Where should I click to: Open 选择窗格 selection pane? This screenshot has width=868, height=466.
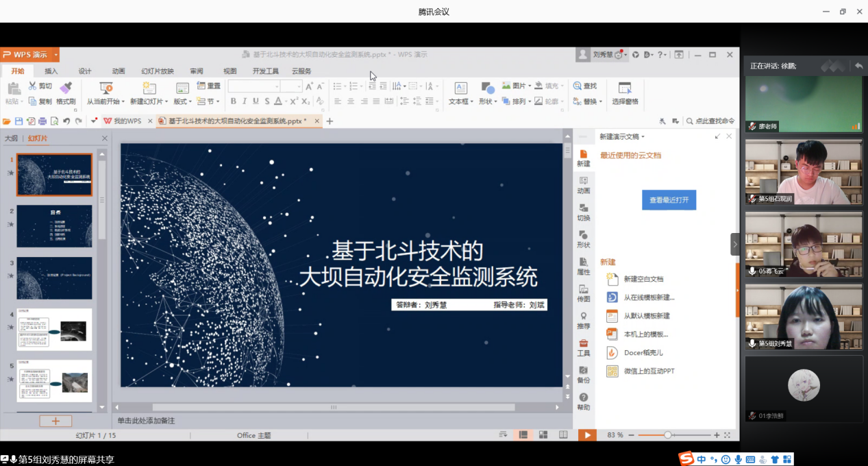point(624,88)
